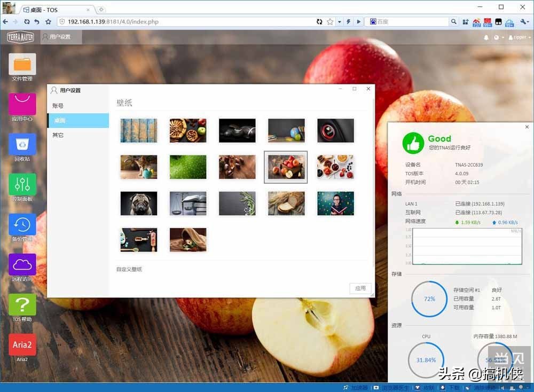534x392 pixels.
Task: Choose the pug dog wallpaper thumbnail
Action: (x=139, y=203)
